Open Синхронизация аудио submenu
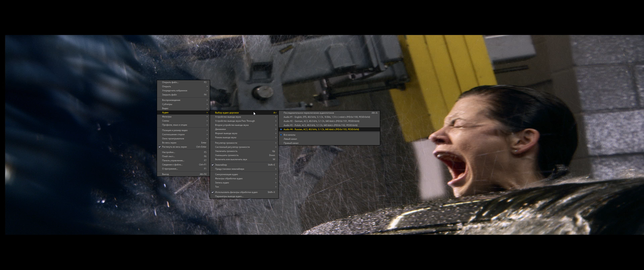644x270 pixels. [226, 174]
